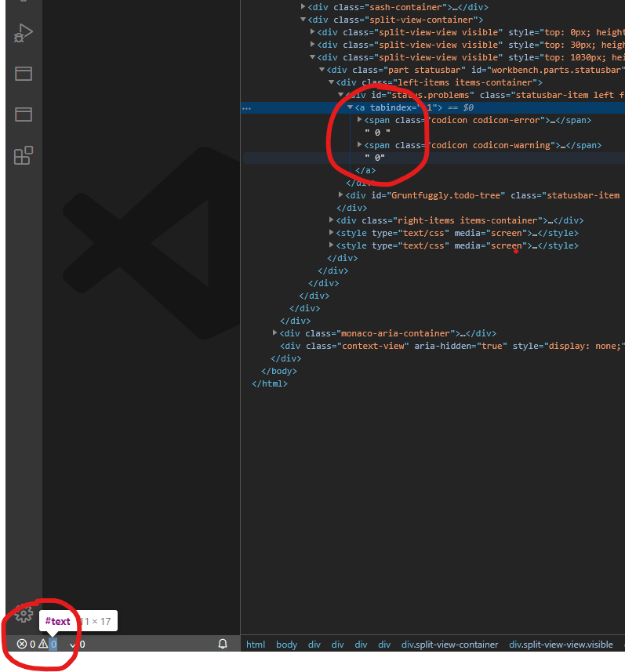The image size is (625, 672).
Task: Expand the codicon-error span node
Action: coord(360,119)
